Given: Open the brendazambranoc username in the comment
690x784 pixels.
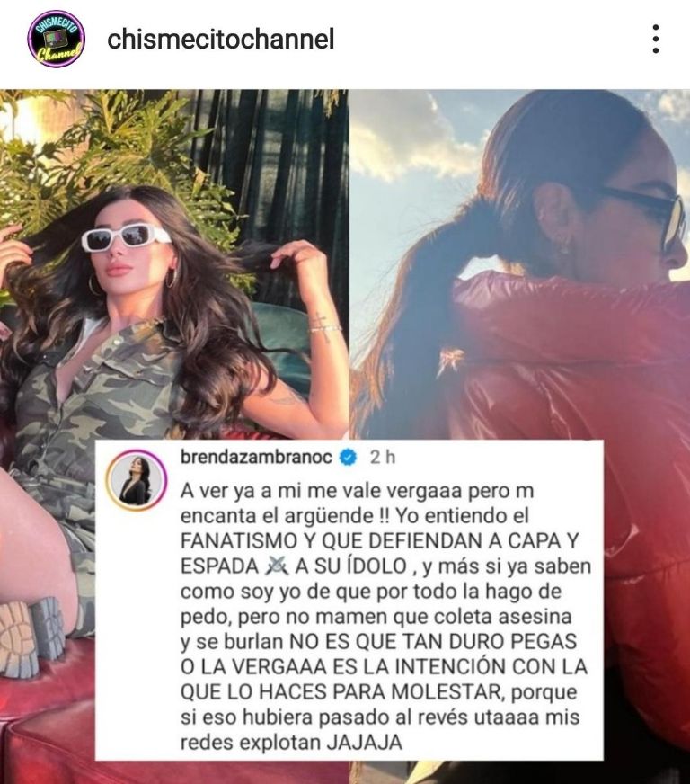Looking at the screenshot, I should pos(256,457).
